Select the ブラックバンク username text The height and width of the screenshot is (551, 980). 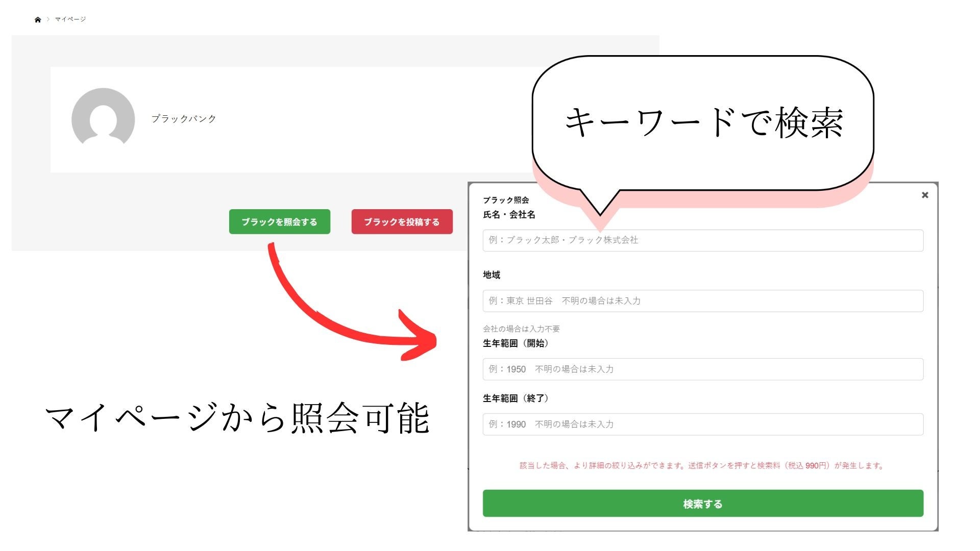[184, 119]
